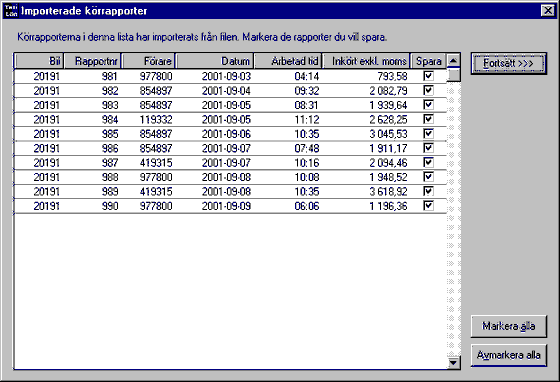Sort by the Datum column header
Screen dimensions: 560x382
tap(215, 61)
